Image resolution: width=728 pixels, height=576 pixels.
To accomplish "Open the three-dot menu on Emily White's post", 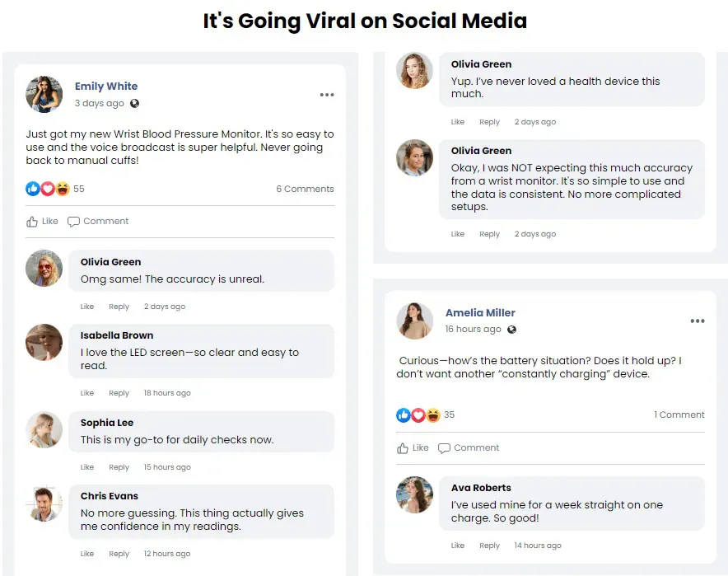I will [x=327, y=95].
